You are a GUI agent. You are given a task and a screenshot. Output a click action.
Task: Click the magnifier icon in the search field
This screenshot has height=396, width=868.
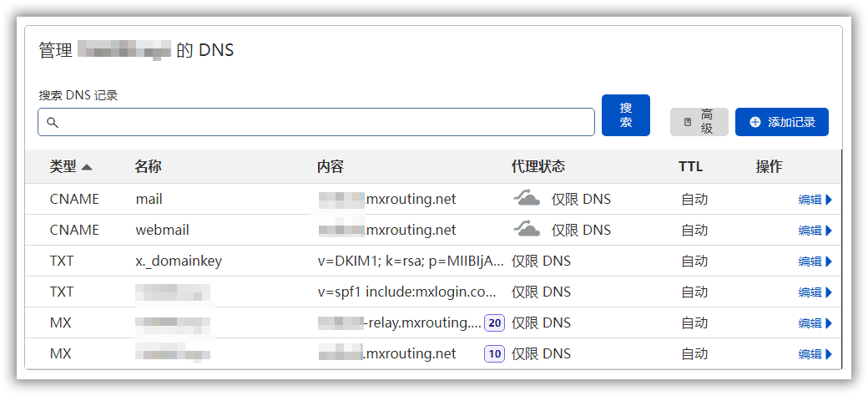[x=52, y=123]
